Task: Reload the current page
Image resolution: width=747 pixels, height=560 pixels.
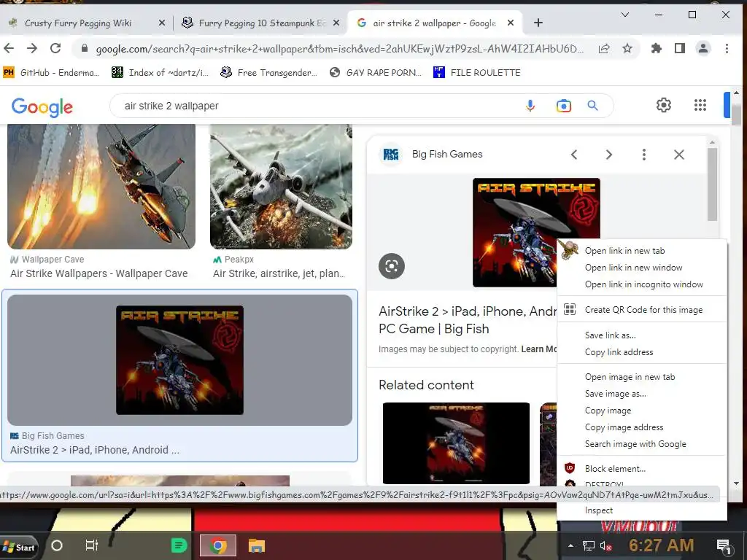Action: pos(55,48)
